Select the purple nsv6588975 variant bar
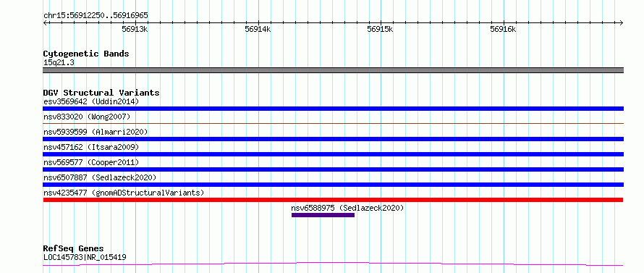Screen dimensions: 644x273 pos(323,215)
